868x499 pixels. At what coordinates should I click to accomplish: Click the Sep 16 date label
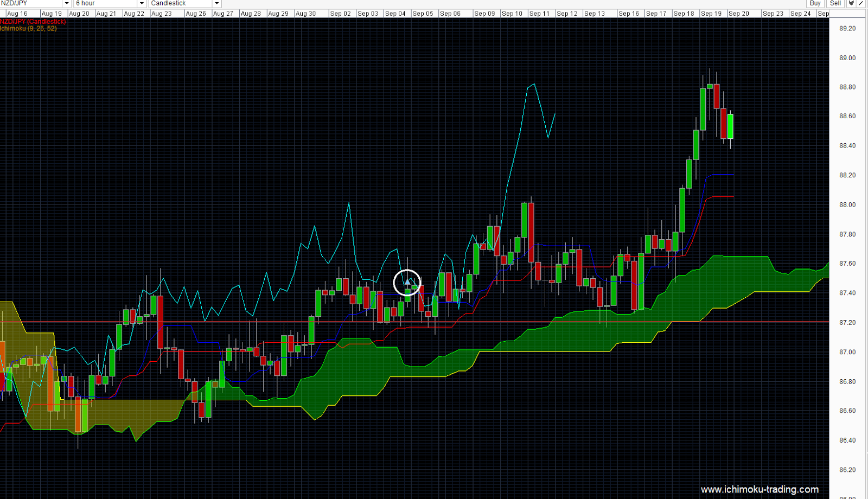[629, 14]
